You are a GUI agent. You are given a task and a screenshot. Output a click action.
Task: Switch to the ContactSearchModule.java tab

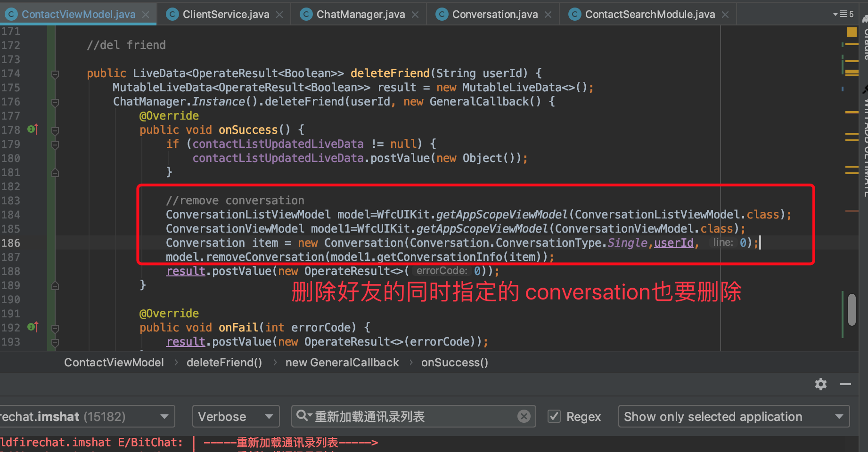(x=649, y=14)
